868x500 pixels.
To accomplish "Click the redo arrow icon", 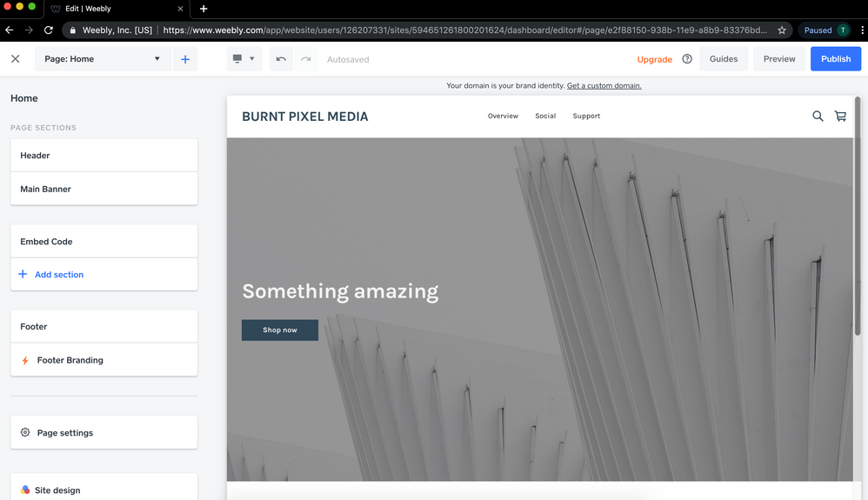I will (x=305, y=59).
